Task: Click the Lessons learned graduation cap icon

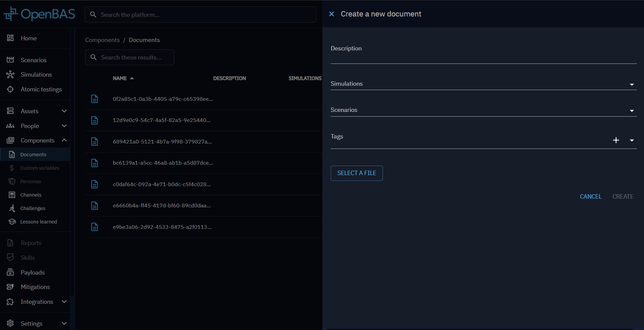Action: (12, 222)
